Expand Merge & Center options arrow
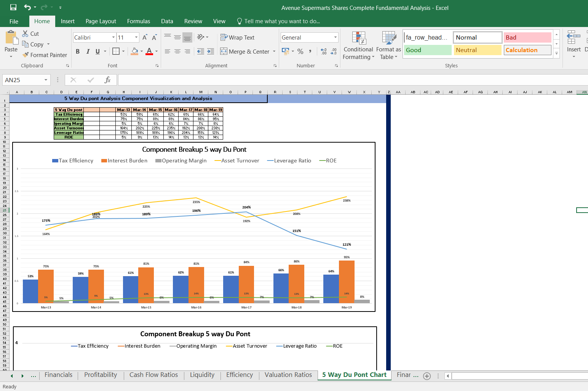 (274, 51)
